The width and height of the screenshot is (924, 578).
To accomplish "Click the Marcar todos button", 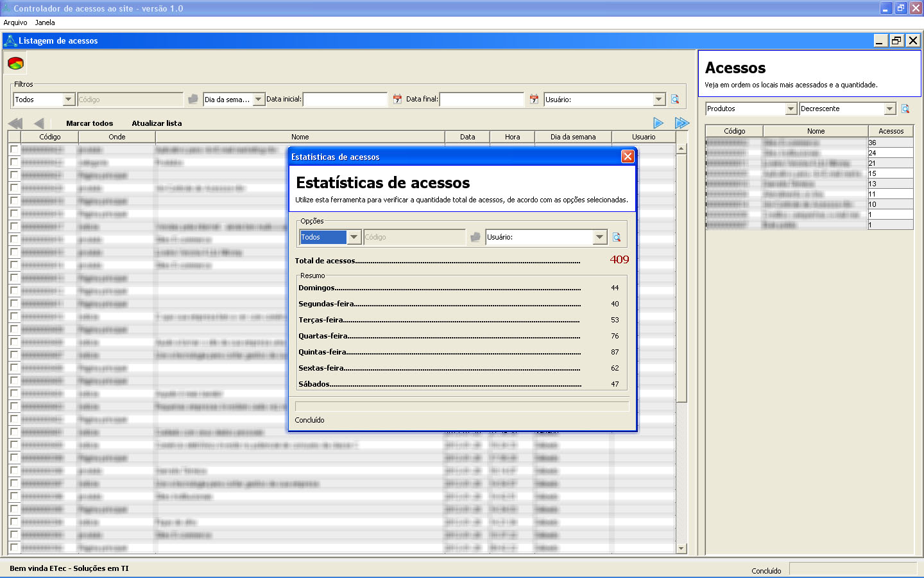I will (89, 123).
